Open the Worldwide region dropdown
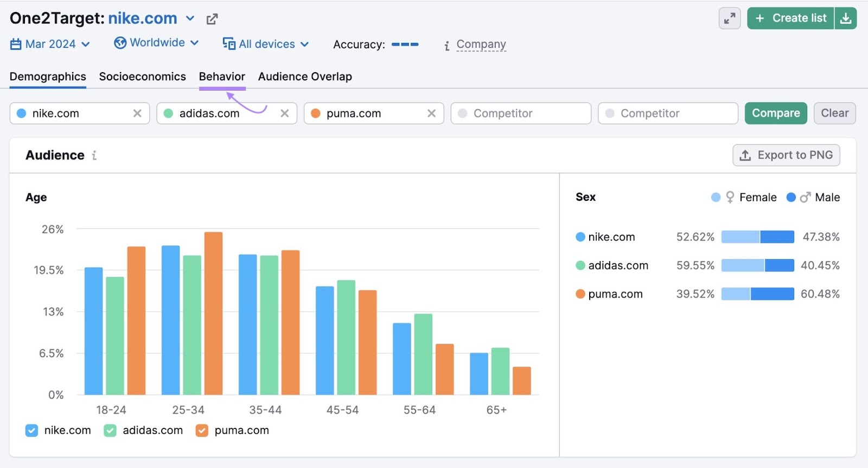This screenshot has height=468, width=868. (x=156, y=43)
